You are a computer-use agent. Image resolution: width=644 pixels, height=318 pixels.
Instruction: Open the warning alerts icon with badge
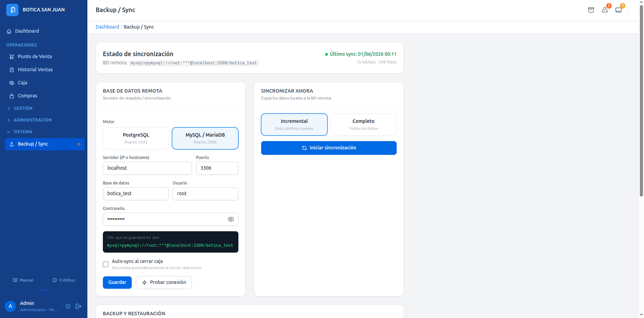click(x=605, y=10)
